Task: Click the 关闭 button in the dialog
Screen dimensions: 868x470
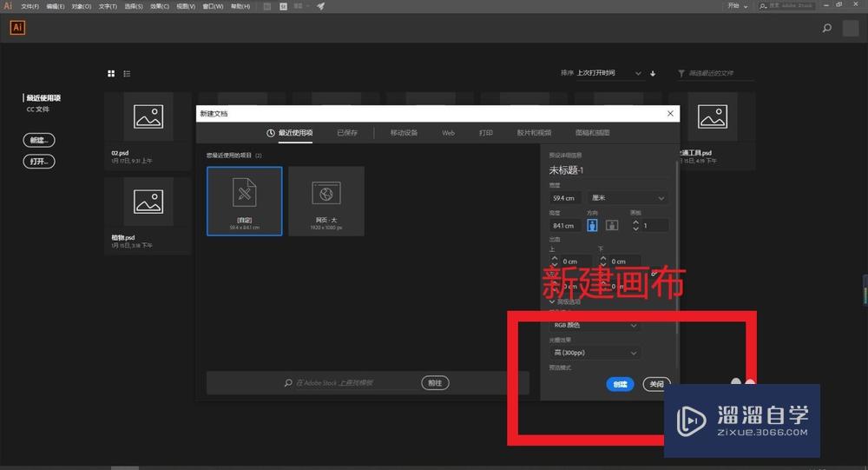Action: click(x=656, y=384)
